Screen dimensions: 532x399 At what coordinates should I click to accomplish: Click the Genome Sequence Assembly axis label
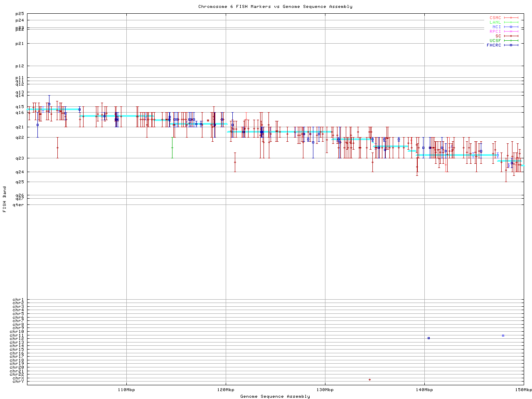coord(275,396)
